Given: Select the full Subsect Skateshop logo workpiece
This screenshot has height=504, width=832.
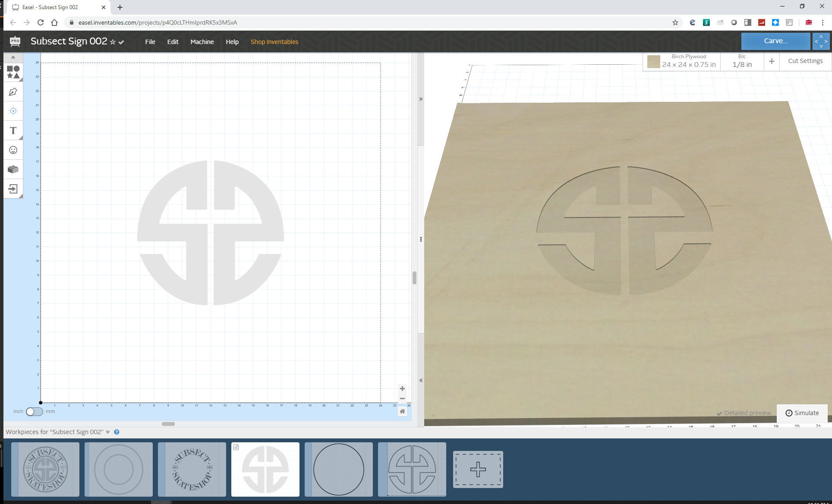Looking at the screenshot, I should pos(45,469).
